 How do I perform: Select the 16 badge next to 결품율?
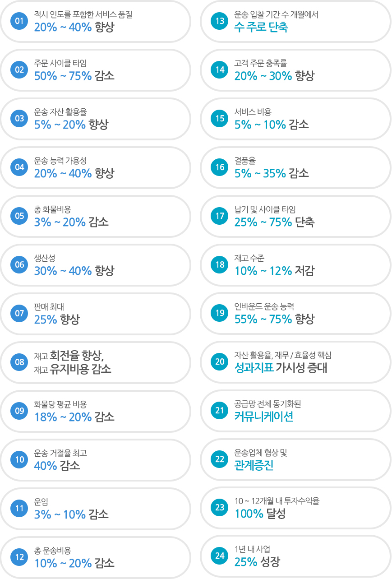[220, 167]
